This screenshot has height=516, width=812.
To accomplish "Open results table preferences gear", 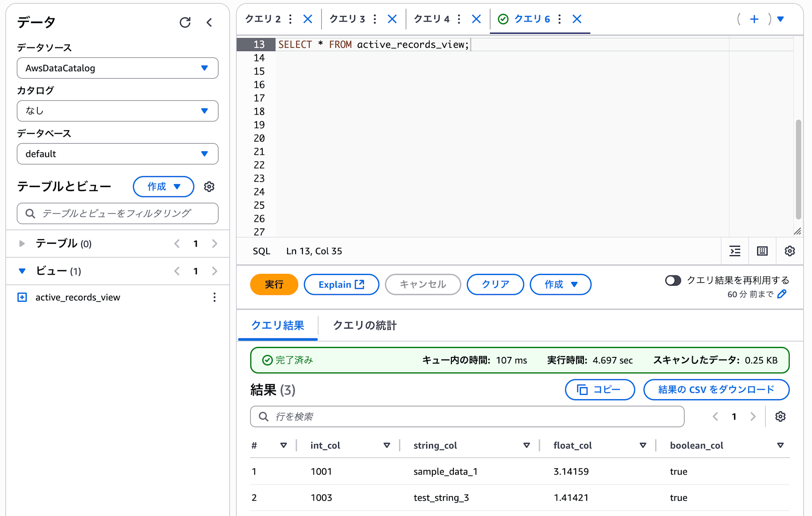I will point(780,417).
